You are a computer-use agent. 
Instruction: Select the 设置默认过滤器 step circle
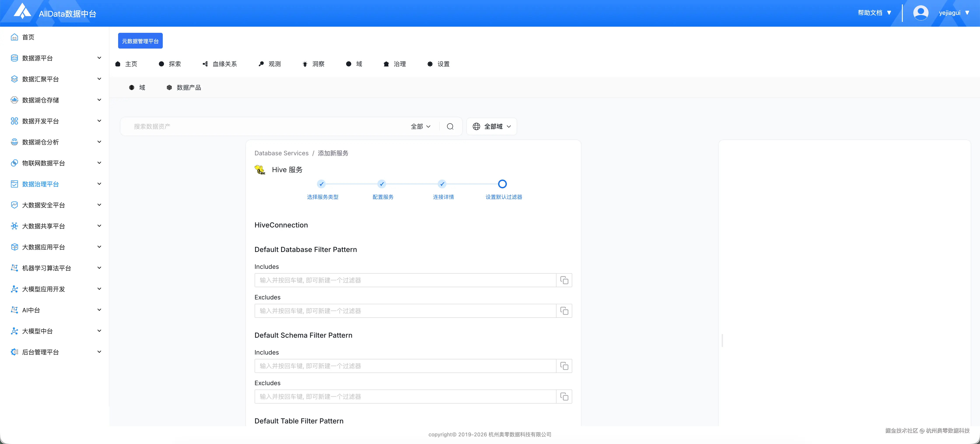point(502,184)
